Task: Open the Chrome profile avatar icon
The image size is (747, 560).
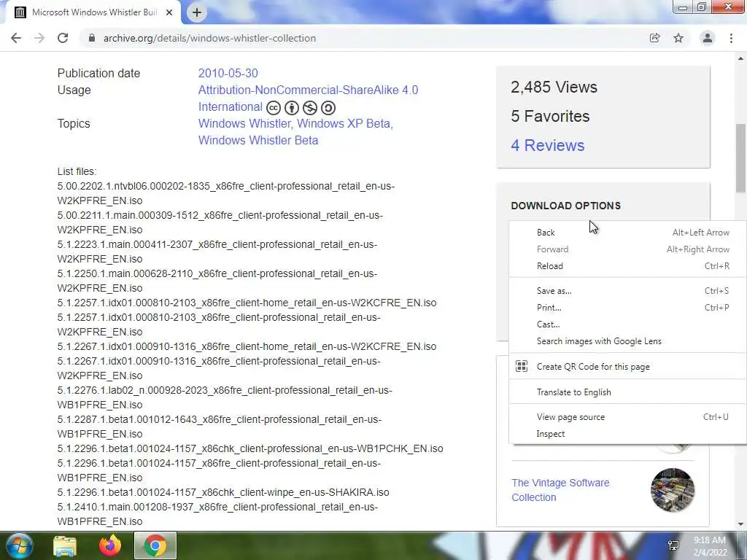Action: coord(708,38)
